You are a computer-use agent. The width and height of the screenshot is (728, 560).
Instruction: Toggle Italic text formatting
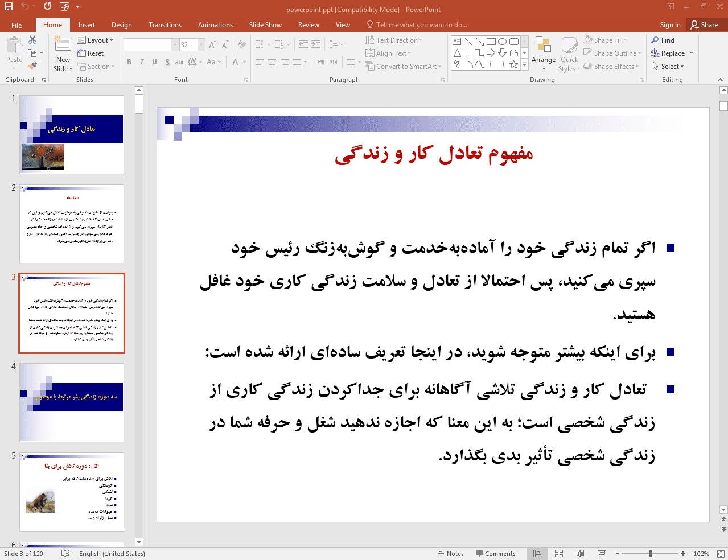coord(142,62)
